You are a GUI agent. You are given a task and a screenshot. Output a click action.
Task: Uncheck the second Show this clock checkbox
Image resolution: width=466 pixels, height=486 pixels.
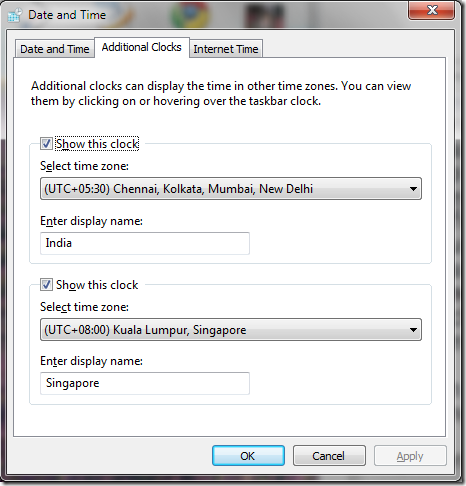tap(46, 285)
